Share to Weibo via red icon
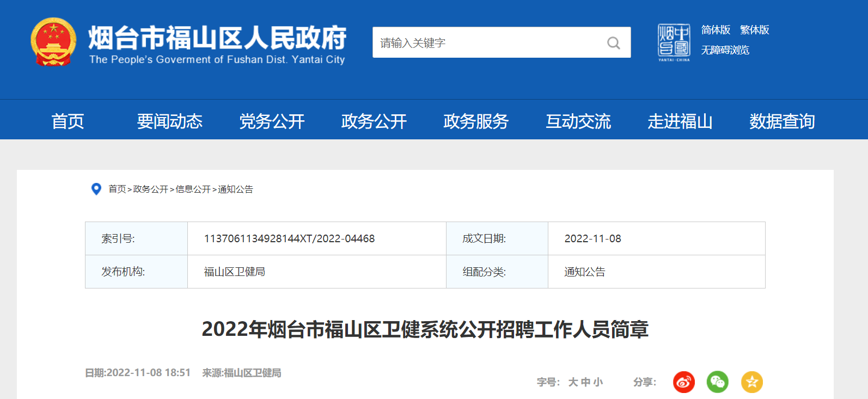The height and width of the screenshot is (399, 868). pyautogui.click(x=684, y=382)
